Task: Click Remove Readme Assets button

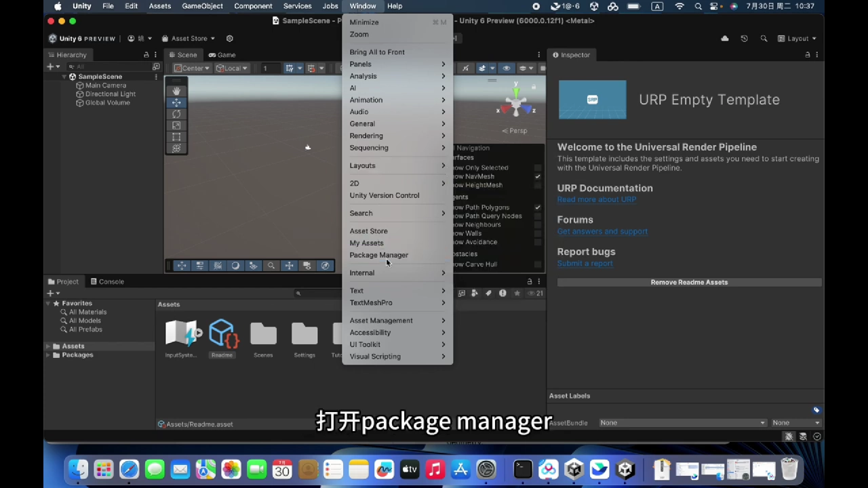Action: coord(689,282)
